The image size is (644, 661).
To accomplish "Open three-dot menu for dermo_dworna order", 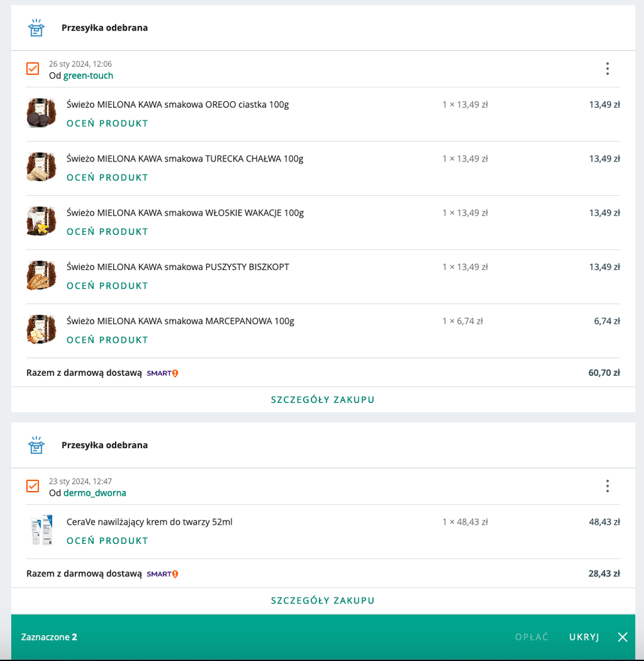I will pos(607,486).
